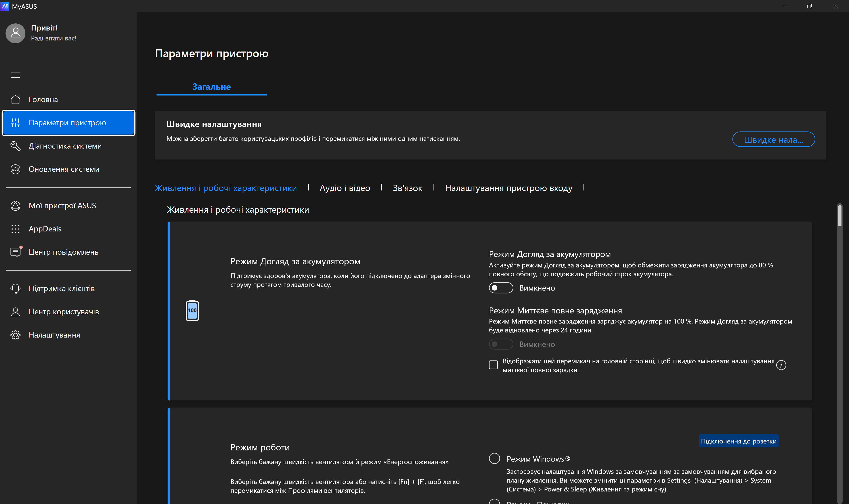Enable Режим Догляд за акумулятором toggle
849x504 pixels.
coord(501,288)
